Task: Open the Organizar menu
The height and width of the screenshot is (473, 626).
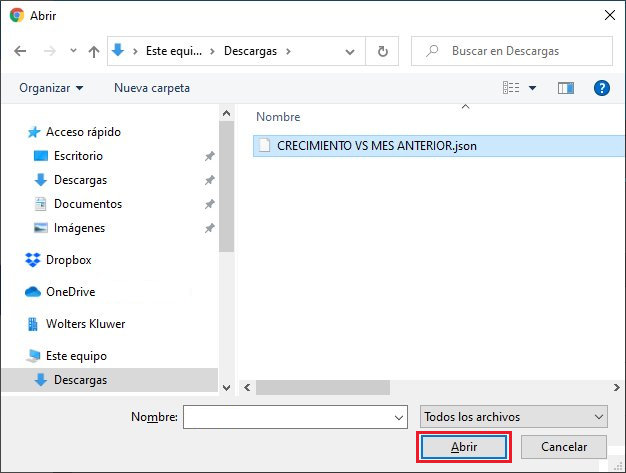Action: [51, 88]
